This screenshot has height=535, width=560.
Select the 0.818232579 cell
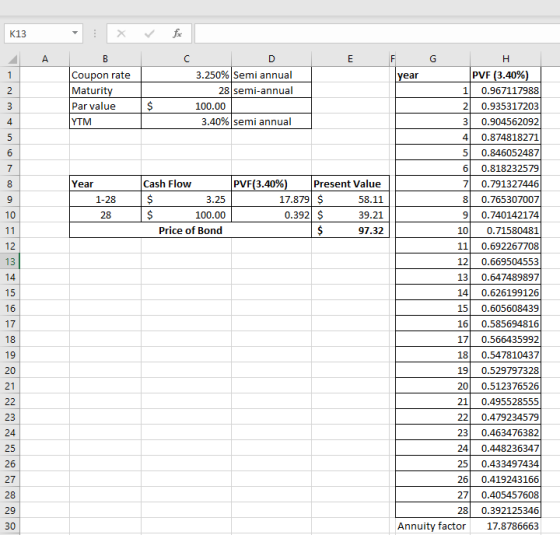click(x=506, y=168)
